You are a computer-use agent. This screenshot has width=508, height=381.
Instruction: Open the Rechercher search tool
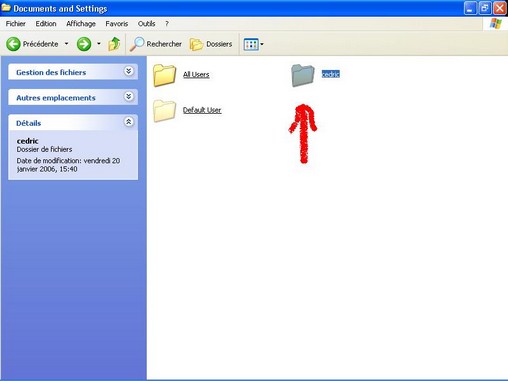point(156,44)
